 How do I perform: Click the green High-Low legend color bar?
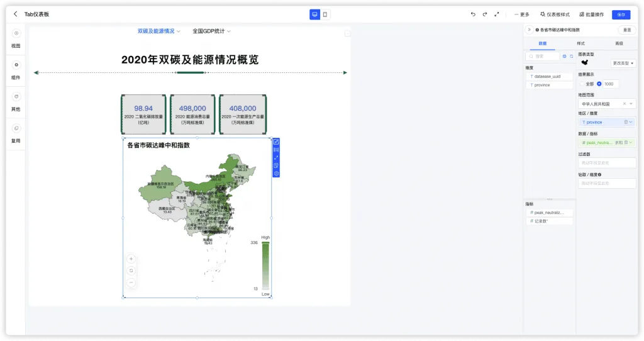tap(266, 266)
